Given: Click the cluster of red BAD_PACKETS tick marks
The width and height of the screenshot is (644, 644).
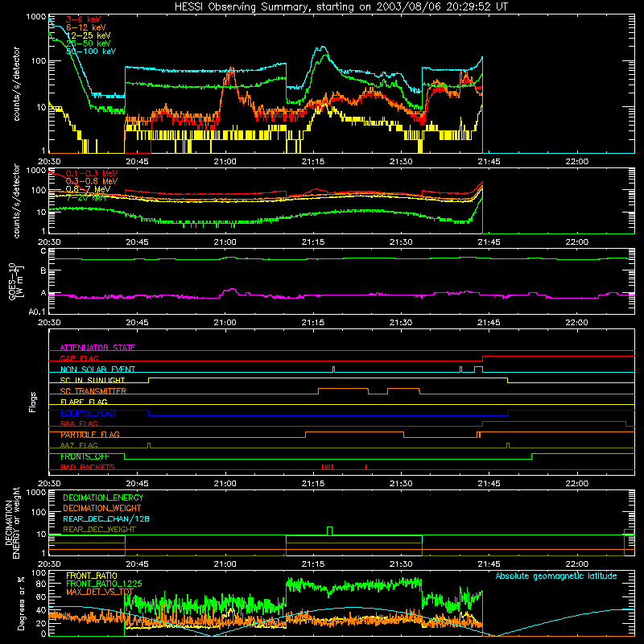Looking at the screenshot, I should point(328,467).
